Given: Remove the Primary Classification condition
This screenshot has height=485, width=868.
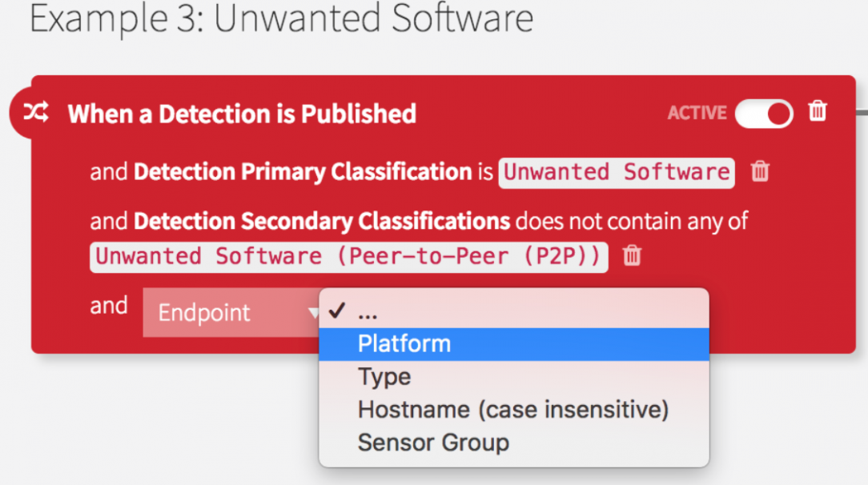Looking at the screenshot, I should [x=760, y=171].
